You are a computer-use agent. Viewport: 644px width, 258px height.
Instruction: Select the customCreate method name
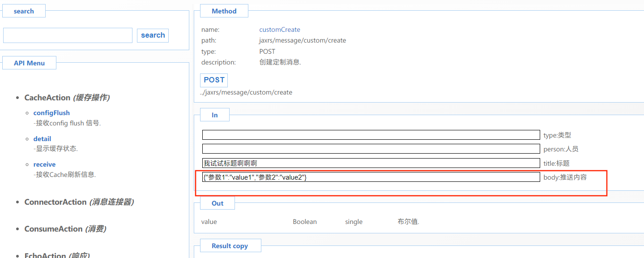[x=280, y=30]
